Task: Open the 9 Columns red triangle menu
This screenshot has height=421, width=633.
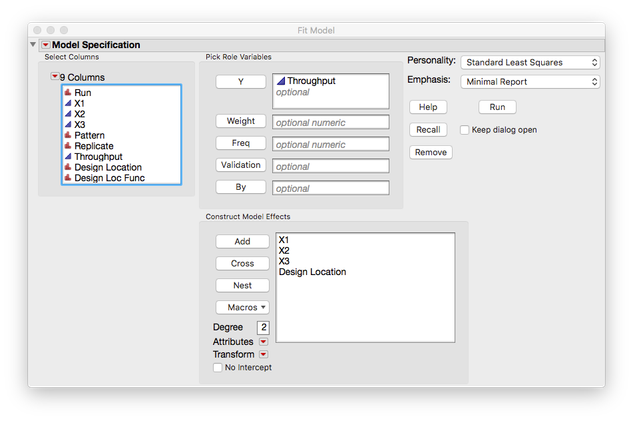Action: point(54,77)
